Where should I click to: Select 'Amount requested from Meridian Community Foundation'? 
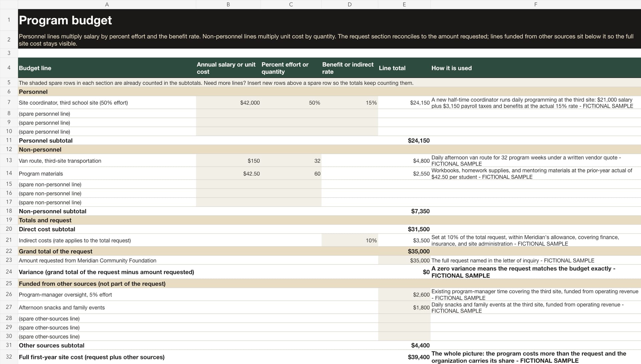[107, 260]
